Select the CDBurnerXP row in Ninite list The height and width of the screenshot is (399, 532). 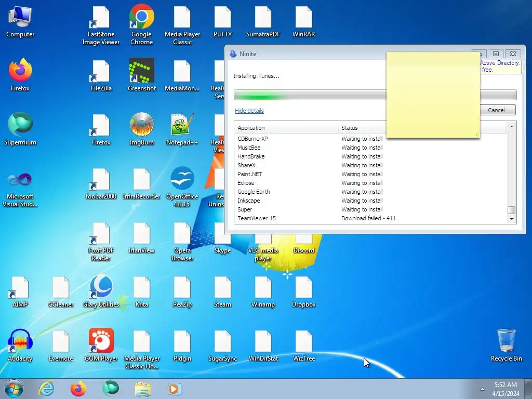pyautogui.click(x=370, y=139)
